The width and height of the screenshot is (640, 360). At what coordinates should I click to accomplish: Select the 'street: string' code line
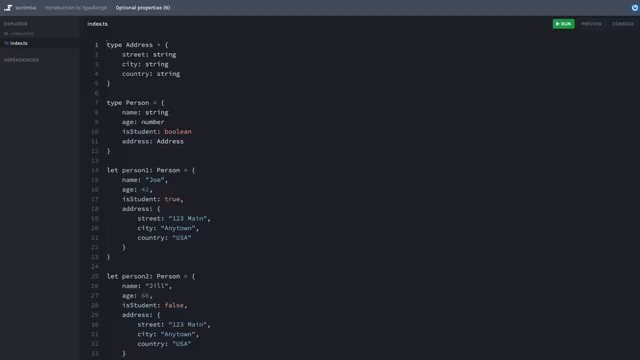point(149,54)
